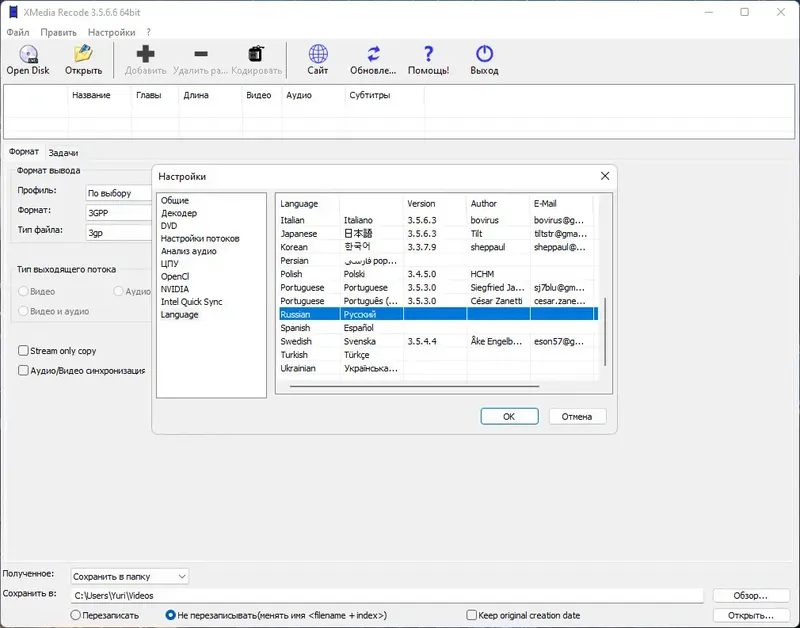Close the Настройки dialog with X
The height and width of the screenshot is (628, 800).
604,176
